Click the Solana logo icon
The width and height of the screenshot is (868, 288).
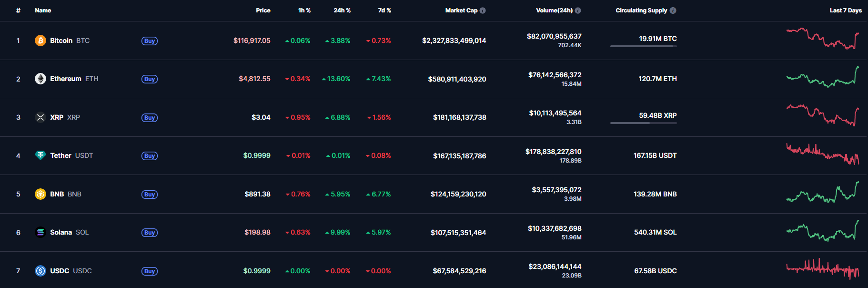coord(40,232)
